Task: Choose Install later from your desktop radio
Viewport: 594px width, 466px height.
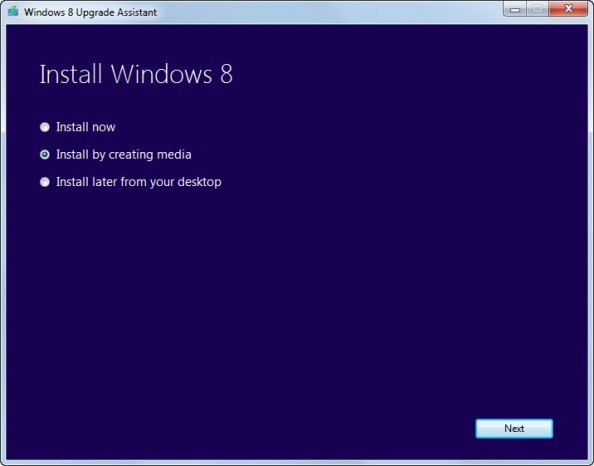Action: [x=45, y=182]
